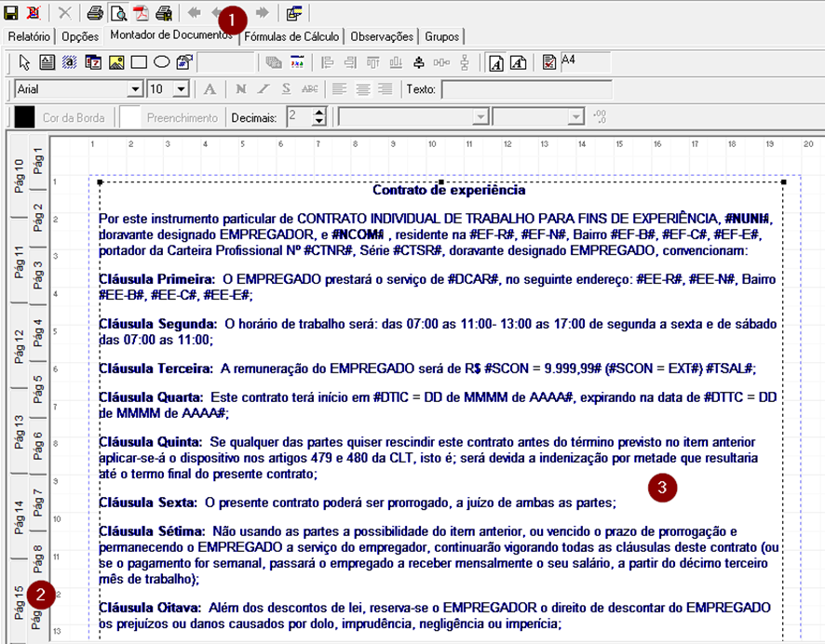Click the Preenchimento fill button

point(182,118)
